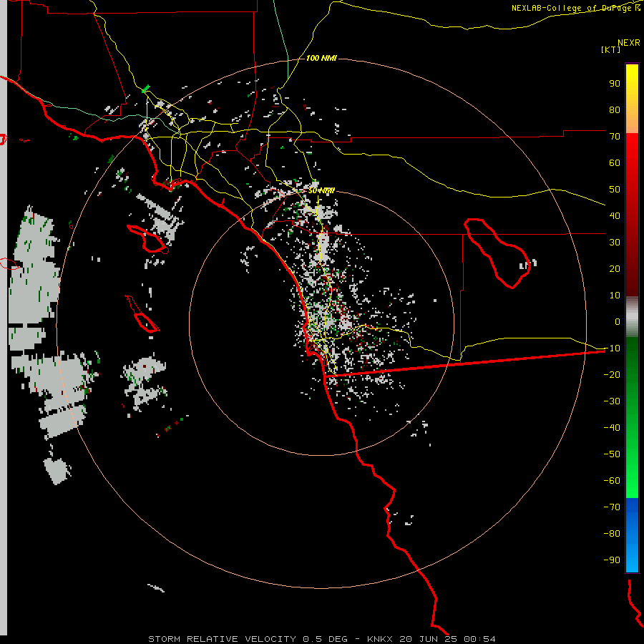Click the -20 tick label on scale
This screenshot has width=644, height=644.
pyautogui.click(x=612, y=374)
